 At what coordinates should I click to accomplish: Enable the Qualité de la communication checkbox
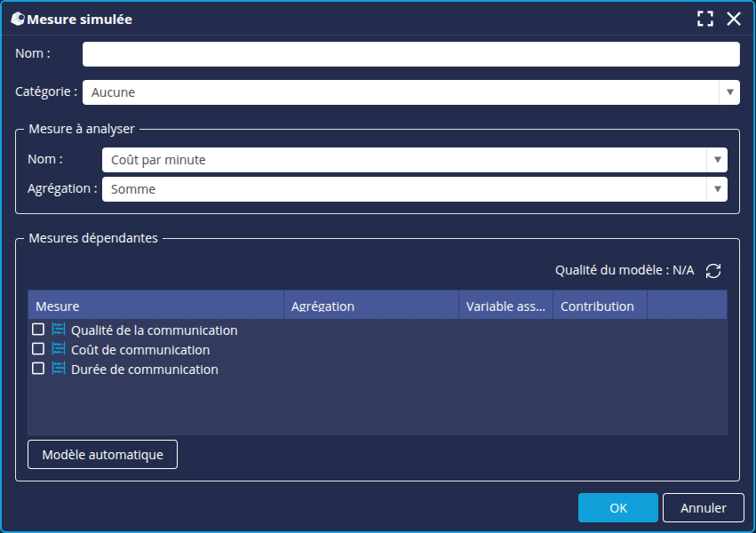38,330
